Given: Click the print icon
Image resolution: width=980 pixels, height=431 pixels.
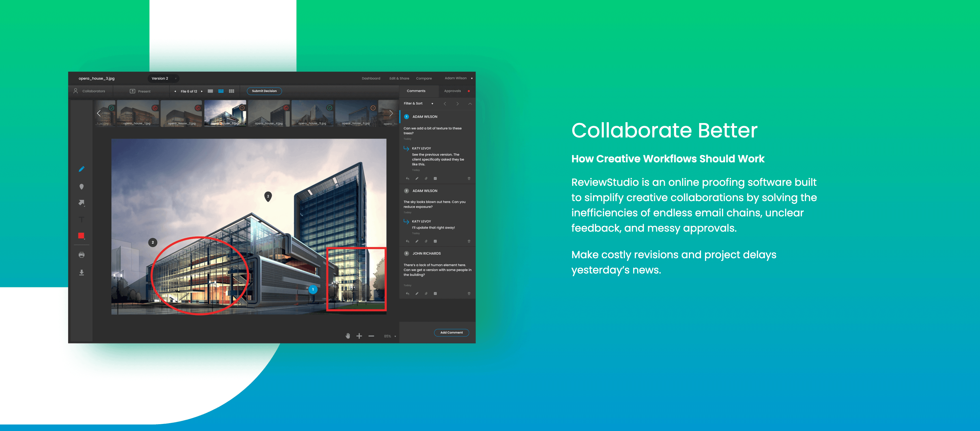Looking at the screenshot, I should (x=81, y=255).
